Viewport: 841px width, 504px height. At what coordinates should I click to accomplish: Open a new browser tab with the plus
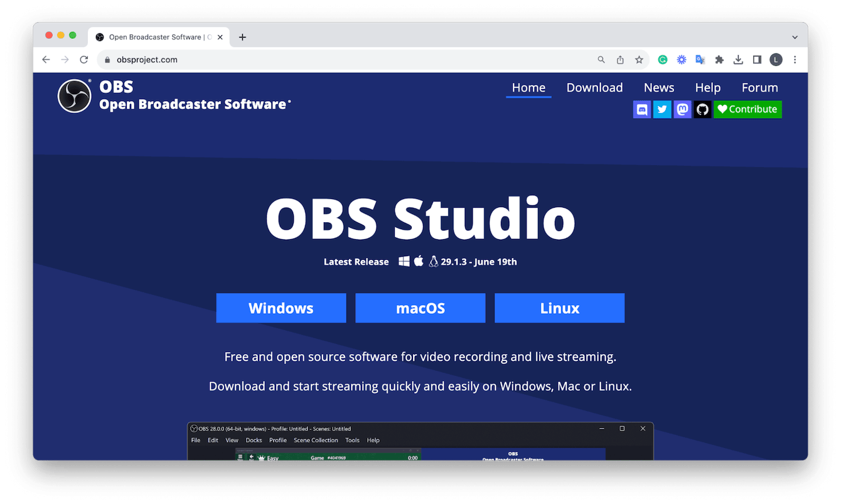pyautogui.click(x=242, y=37)
